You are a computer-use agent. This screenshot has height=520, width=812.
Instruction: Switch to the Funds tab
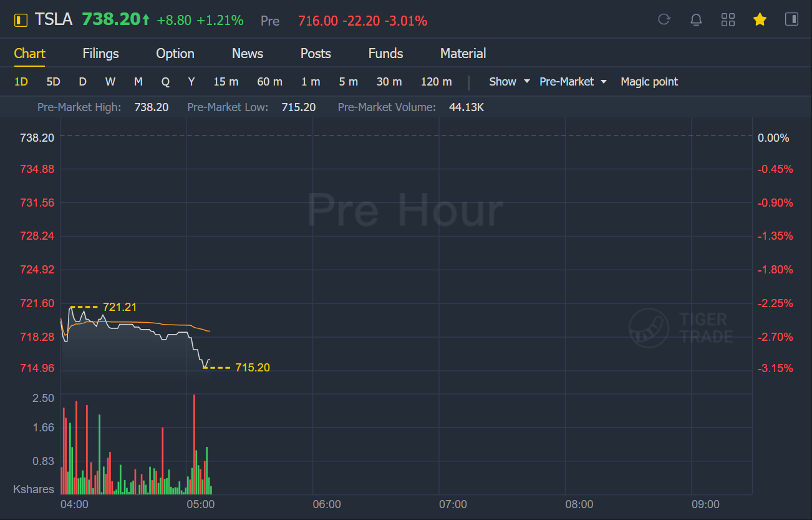[x=385, y=54]
